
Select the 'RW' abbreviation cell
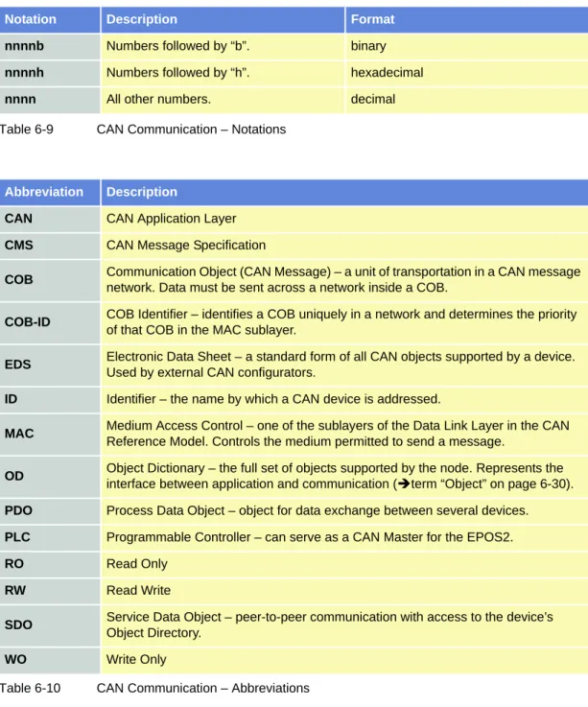pyautogui.click(x=50, y=591)
